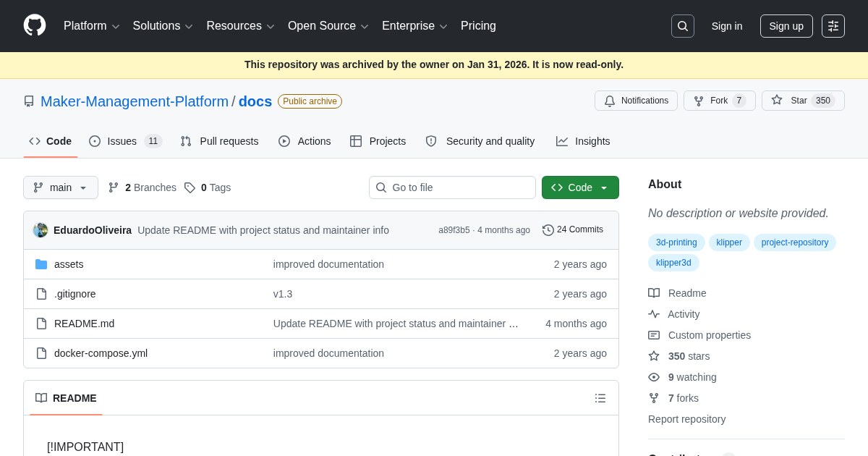
Task: Click the project-repository topic tag
Action: coord(795,242)
